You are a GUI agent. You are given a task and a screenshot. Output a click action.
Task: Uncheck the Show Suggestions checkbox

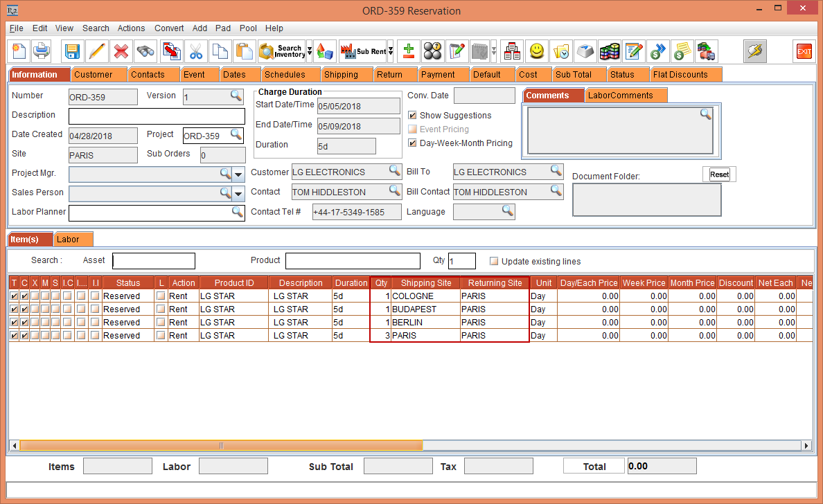(x=413, y=116)
